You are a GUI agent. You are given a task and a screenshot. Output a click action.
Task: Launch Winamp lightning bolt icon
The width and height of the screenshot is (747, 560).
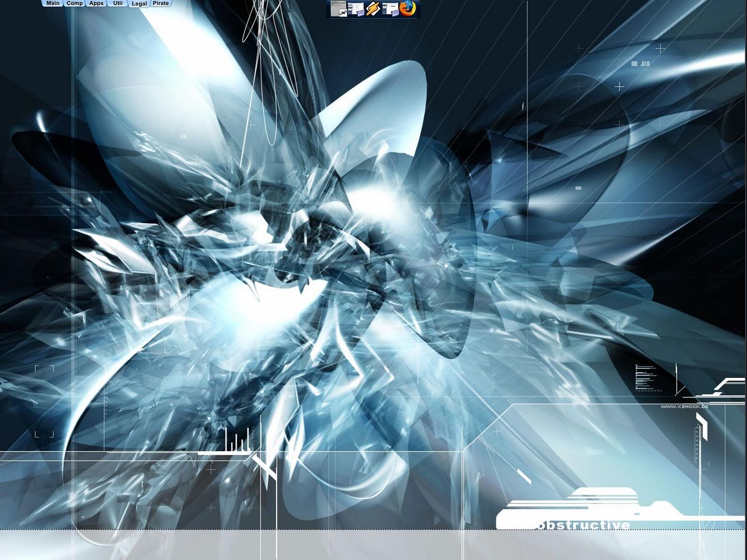tap(373, 9)
